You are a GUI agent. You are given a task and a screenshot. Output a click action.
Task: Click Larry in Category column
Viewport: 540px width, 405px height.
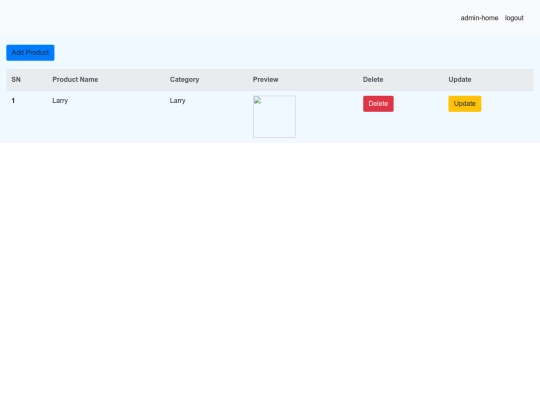[x=177, y=101]
